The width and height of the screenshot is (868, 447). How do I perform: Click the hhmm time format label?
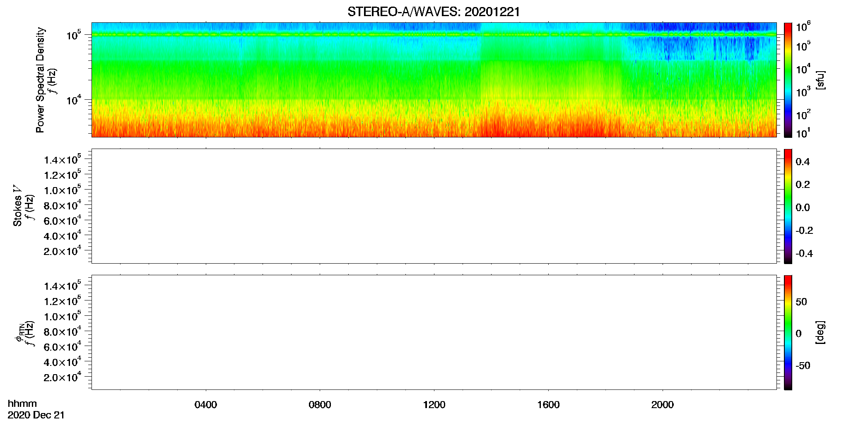click(x=22, y=404)
